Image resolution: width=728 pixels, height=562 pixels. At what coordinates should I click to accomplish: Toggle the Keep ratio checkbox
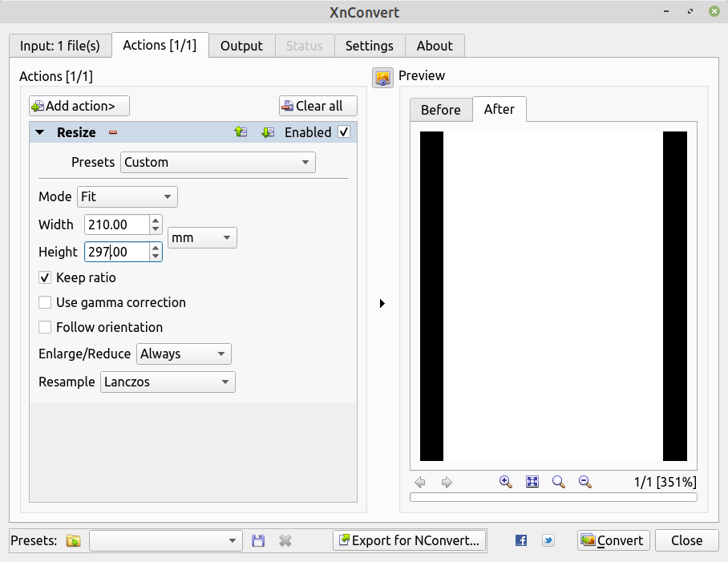(x=45, y=278)
